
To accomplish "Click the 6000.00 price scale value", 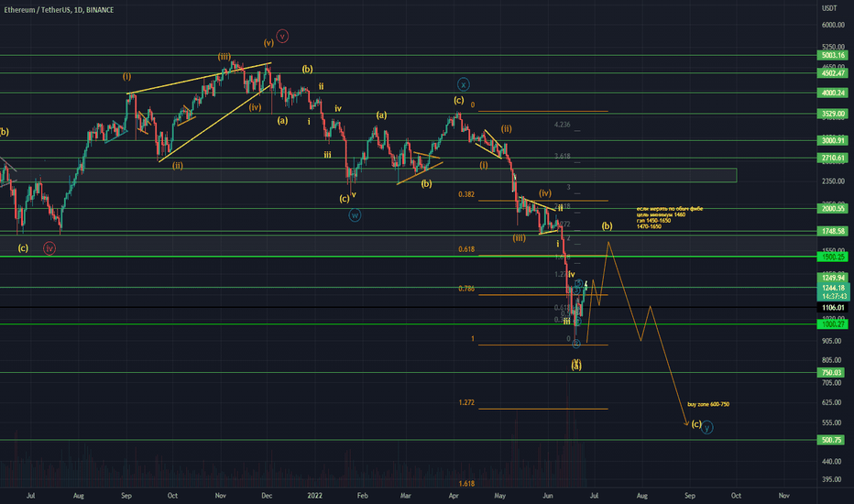I will point(833,25).
